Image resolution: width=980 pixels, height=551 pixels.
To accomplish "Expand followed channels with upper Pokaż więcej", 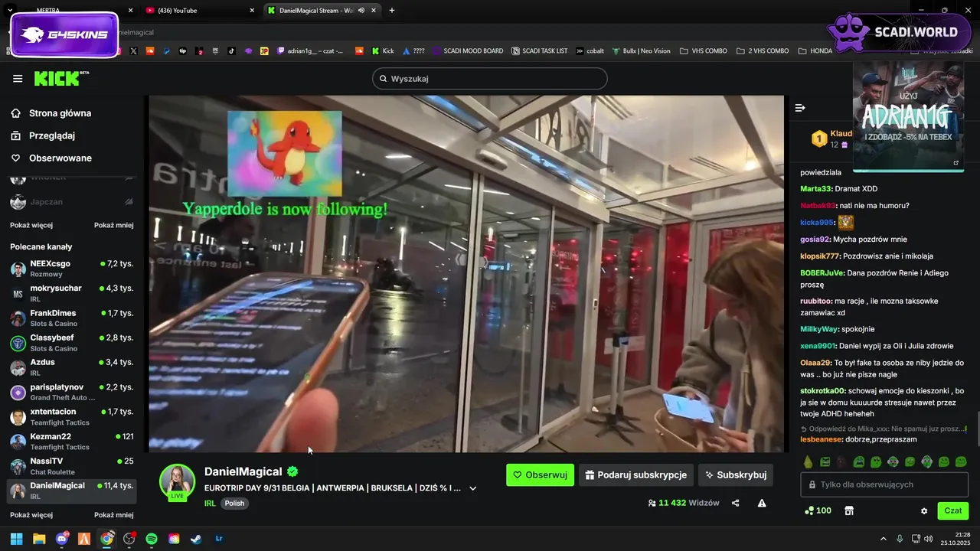I will pyautogui.click(x=31, y=225).
